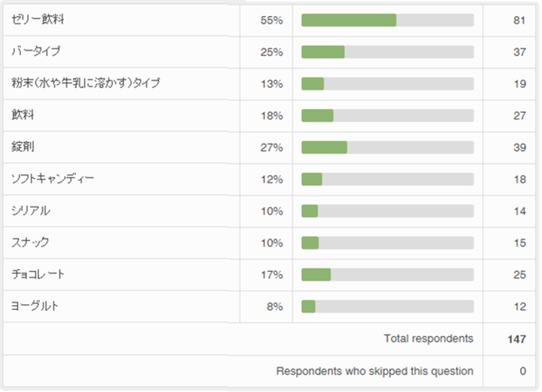Click the ヨーグルト row label
Screen dimensions: 542x392
click(34, 306)
